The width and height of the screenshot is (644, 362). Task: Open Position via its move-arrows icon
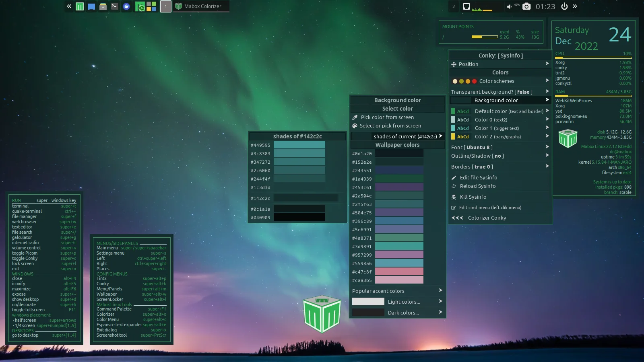[x=454, y=64]
